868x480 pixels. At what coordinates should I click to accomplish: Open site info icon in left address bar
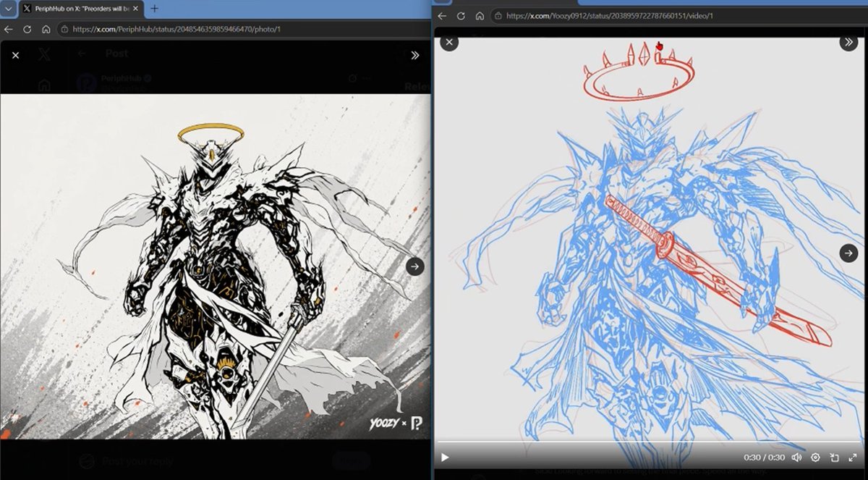click(x=64, y=30)
